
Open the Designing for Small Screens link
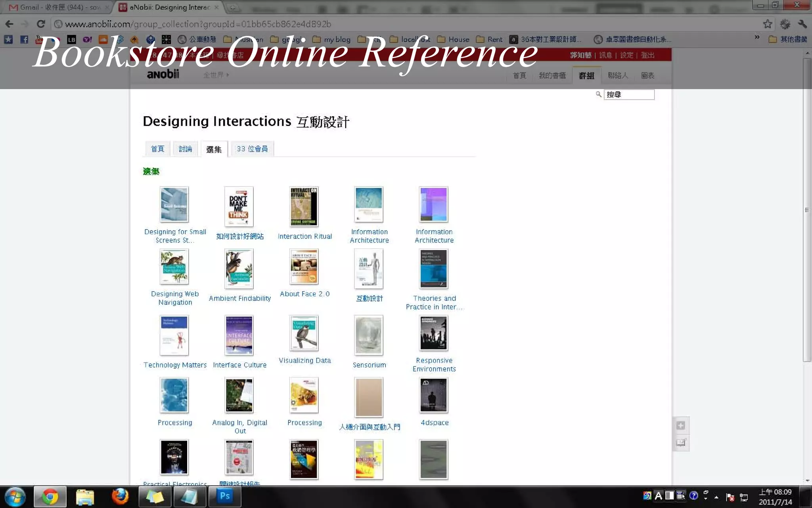click(x=175, y=236)
